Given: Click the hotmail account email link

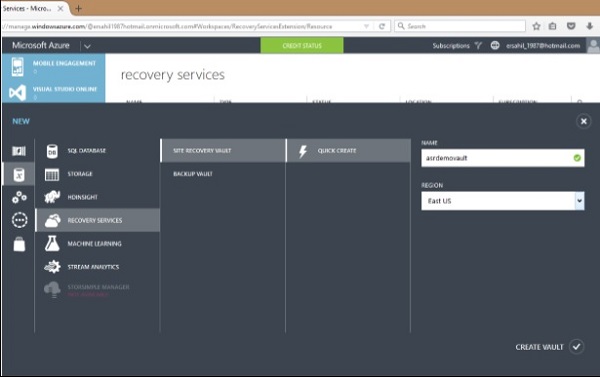Looking at the screenshot, I should point(543,46).
